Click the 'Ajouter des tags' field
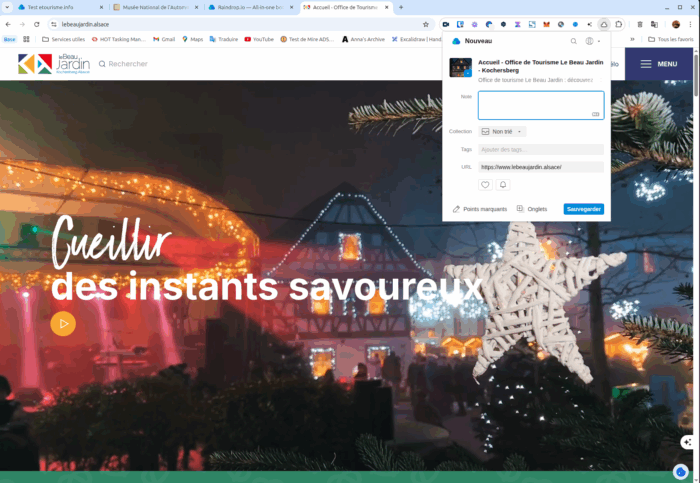This screenshot has width=700, height=483. pyautogui.click(x=540, y=149)
